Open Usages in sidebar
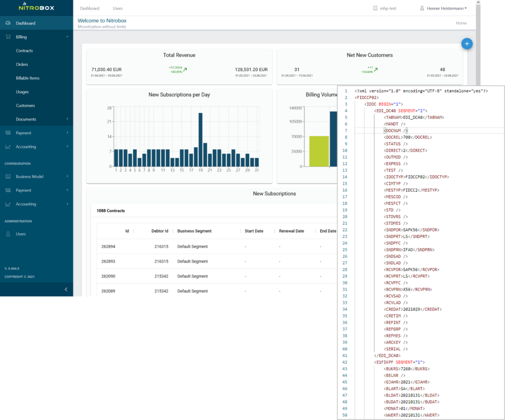This screenshot has height=420, width=505. 22,92
